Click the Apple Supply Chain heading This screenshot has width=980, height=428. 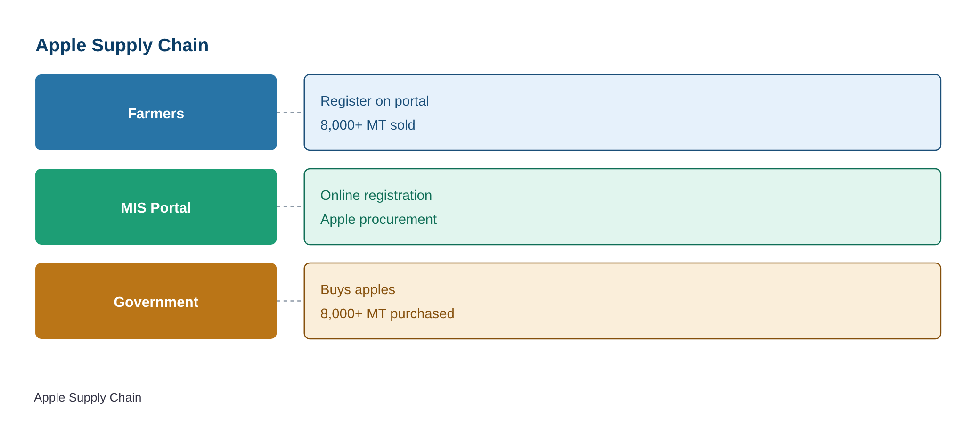[x=122, y=45]
